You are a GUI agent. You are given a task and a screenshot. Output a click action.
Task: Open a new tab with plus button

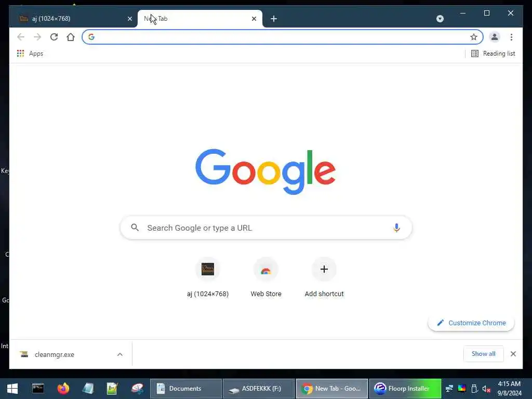(274, 19)
